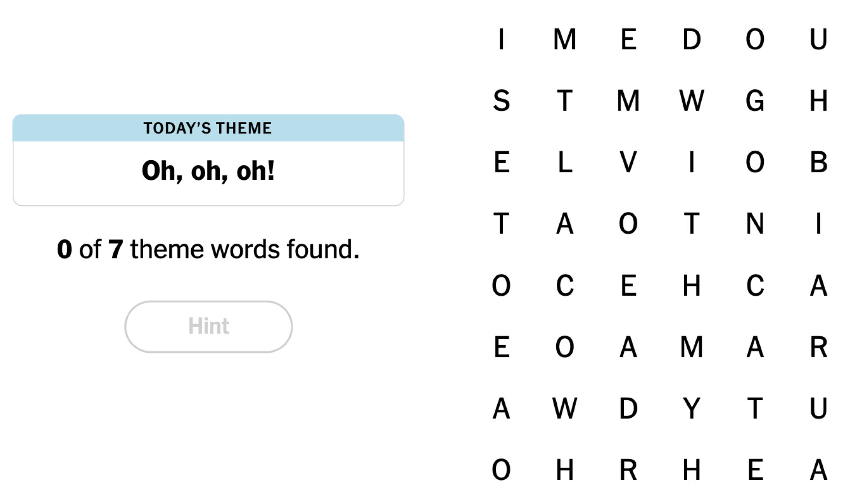Click the text 0 of 7 theme words found
This screenshot has width=850, height=504.
(208, 249)
